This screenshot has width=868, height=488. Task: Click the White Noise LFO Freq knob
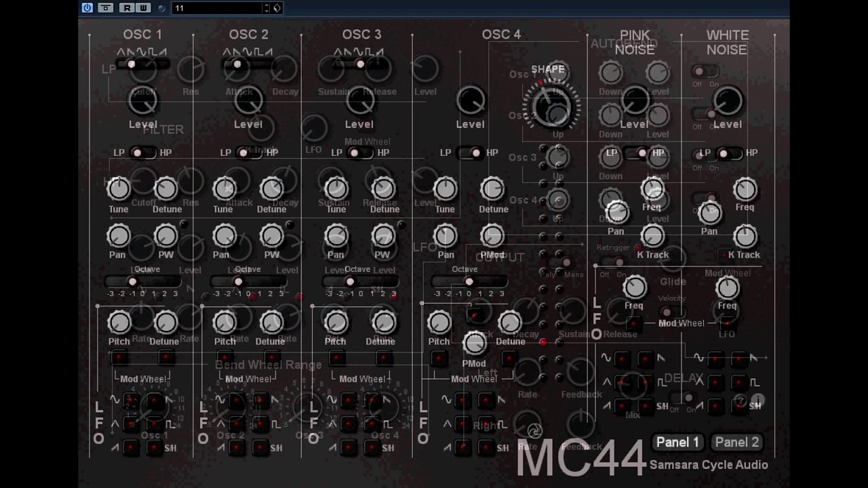pos(727,288)
